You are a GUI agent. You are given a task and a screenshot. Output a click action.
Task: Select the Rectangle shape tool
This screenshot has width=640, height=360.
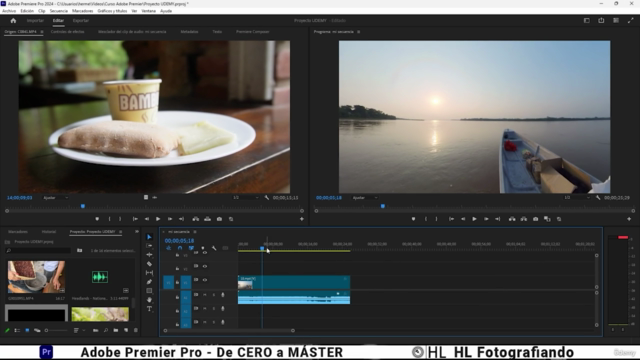click(x=149, y=291)
